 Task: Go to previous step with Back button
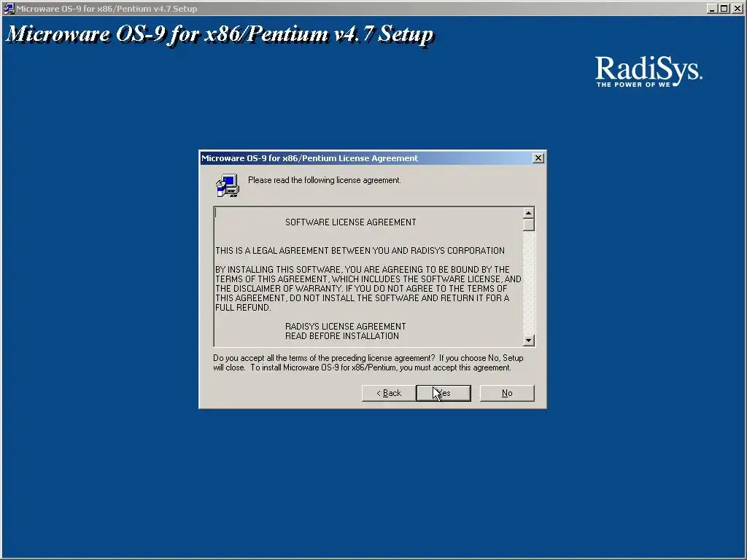(x=389, y=393)
